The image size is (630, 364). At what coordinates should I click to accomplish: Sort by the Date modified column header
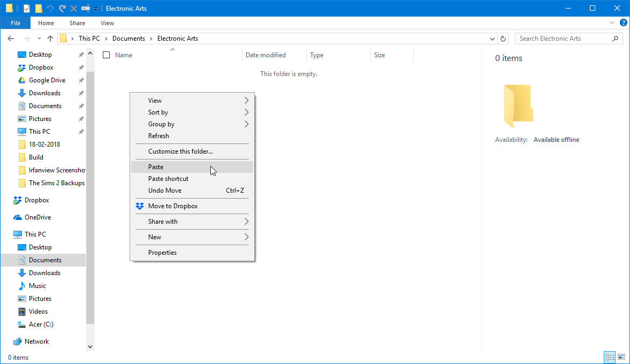click(265, 55)
